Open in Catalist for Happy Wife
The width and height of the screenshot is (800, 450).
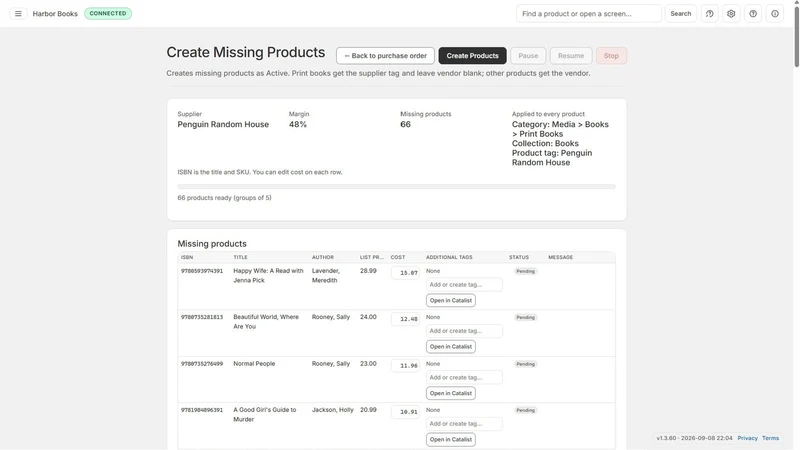click(x=451, y=301)
